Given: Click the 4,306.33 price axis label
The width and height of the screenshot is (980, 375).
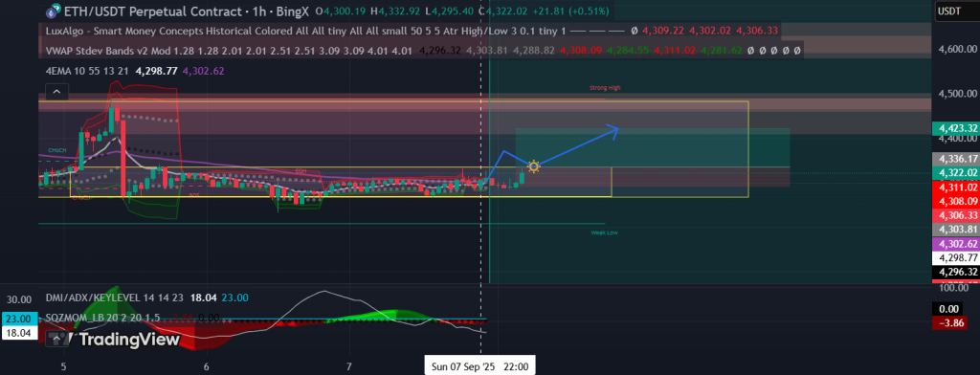Looking at the screenshot, I should tap(955, 215).
